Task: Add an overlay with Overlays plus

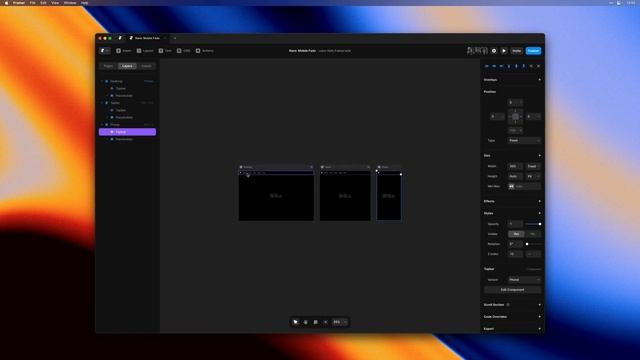Action: click(540, 80)
